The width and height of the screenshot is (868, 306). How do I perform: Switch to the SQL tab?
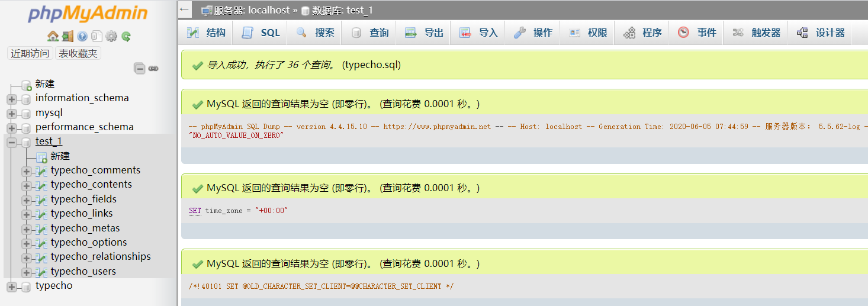(261, 33)
